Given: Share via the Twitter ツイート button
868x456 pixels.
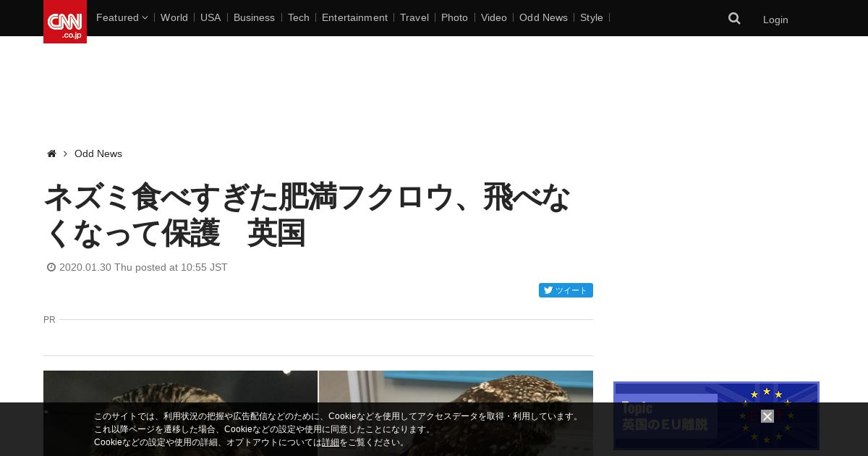Looking at the screenshot, I should point(566,290).
